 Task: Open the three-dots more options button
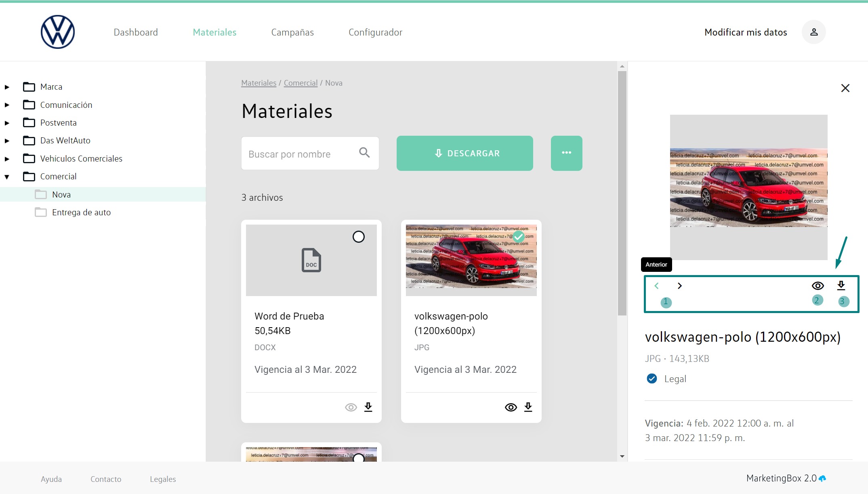coord(566,153)
